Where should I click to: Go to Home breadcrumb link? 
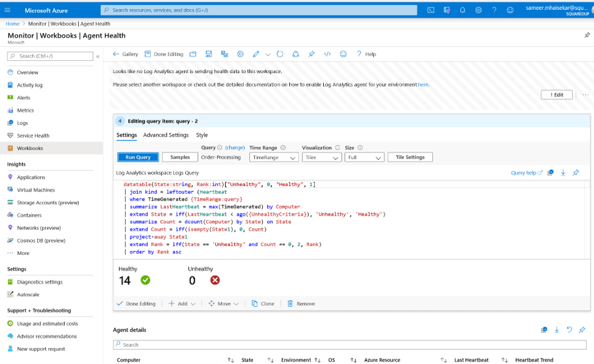click(12, 24)
